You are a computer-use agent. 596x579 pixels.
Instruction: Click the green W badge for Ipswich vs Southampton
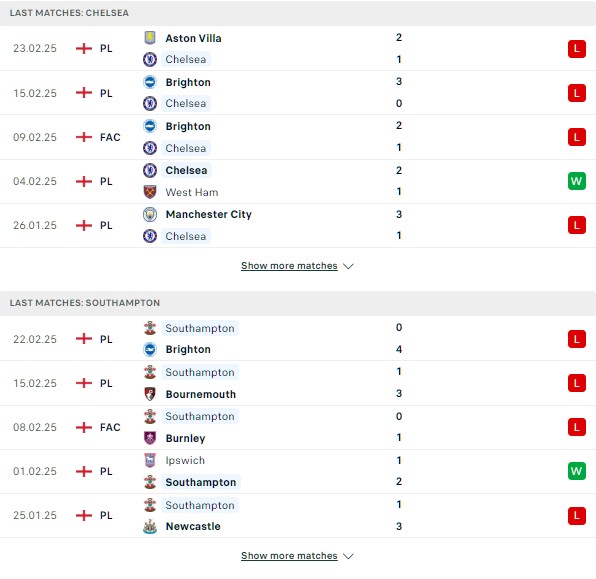point(577,471)
